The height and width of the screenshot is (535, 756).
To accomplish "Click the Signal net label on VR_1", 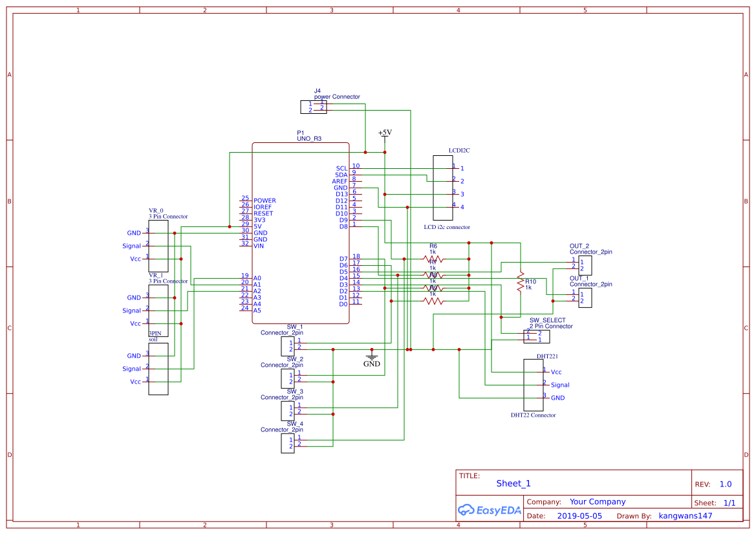I will click(131, 311).
